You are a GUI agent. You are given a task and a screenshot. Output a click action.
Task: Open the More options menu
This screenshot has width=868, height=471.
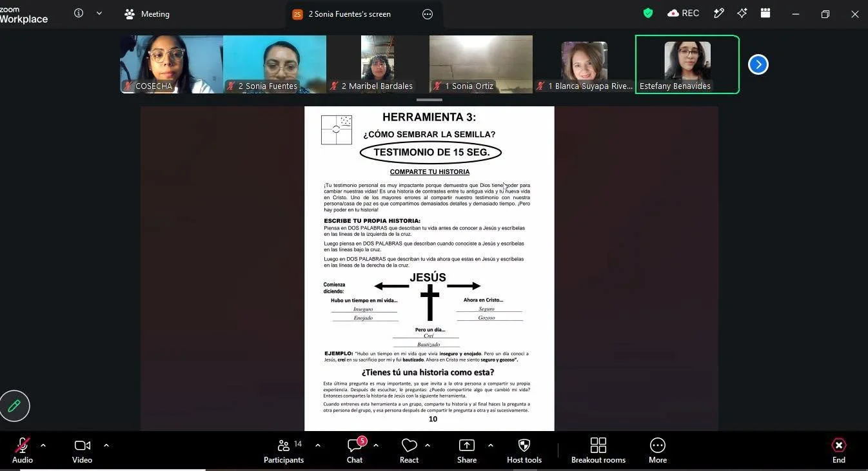pos(658,451)
